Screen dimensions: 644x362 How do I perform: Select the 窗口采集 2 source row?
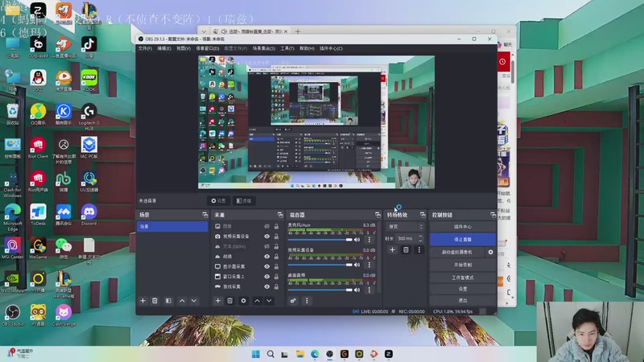pos(246,277)
